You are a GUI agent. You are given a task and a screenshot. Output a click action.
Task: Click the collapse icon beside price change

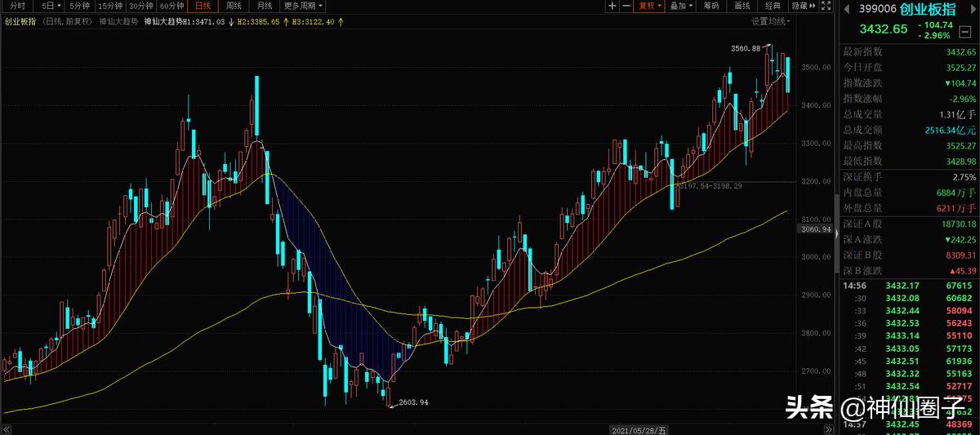pyautogui.click(x=965, y=30)
